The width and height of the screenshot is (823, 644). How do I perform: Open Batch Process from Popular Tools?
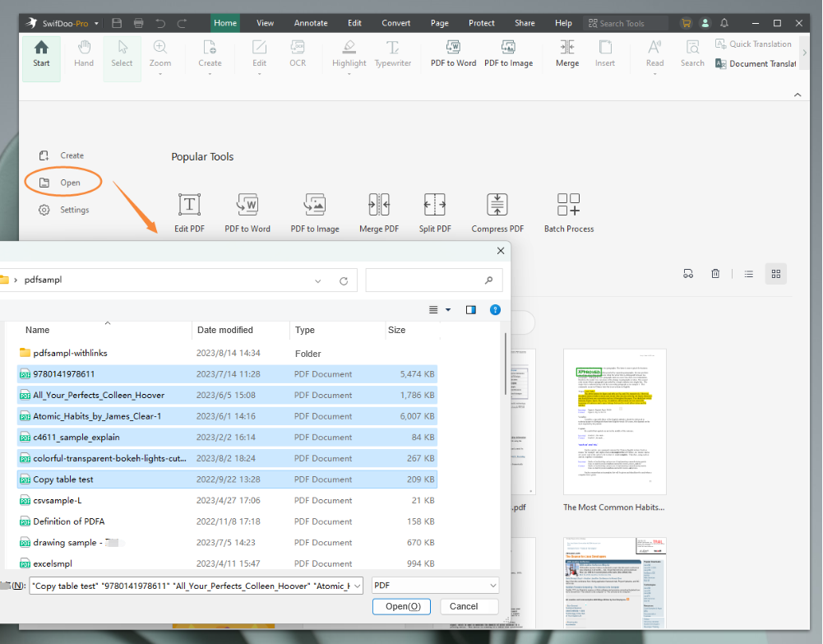tap(569, 212)
